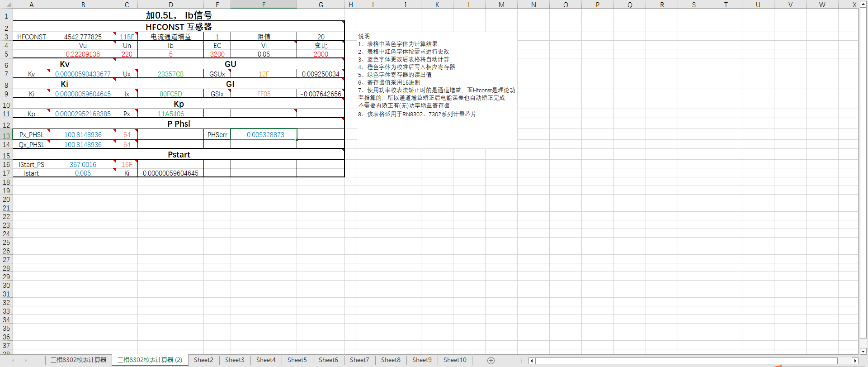The image size is (868, 367).
Task: Select Un value 220
Action: click(127, 54)
